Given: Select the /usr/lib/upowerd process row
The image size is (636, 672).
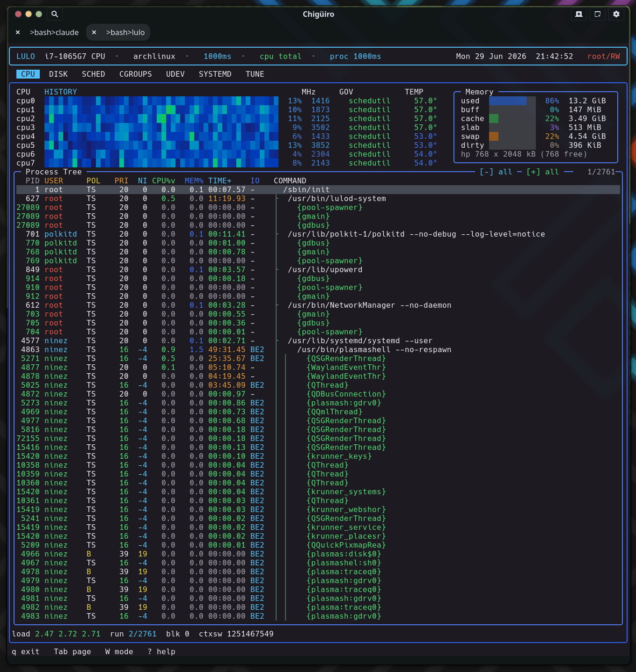Looking at the screenshot, I should (x=318, y=269).
